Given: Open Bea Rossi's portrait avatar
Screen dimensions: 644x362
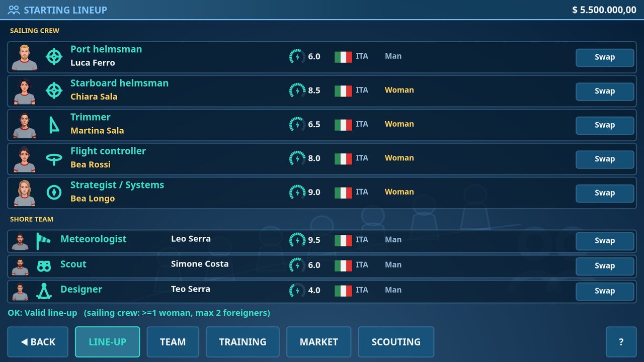Looking at the screenshot, I should click(24, 159).
